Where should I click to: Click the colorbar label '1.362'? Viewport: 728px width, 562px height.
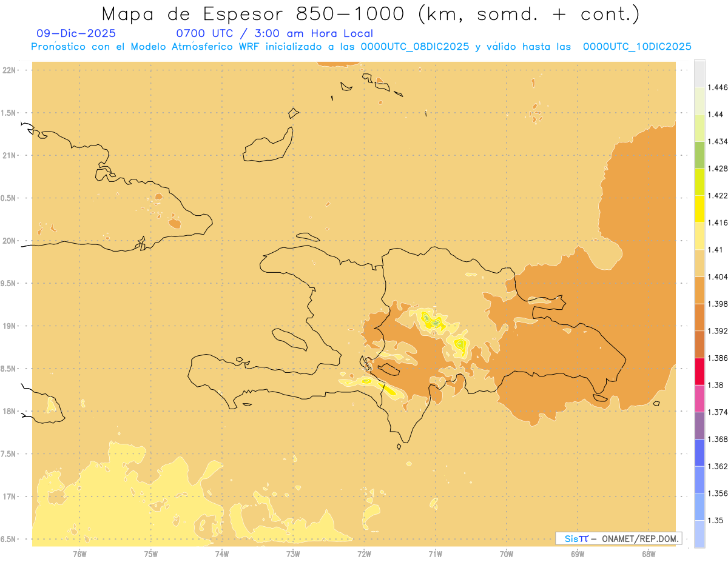718,466
